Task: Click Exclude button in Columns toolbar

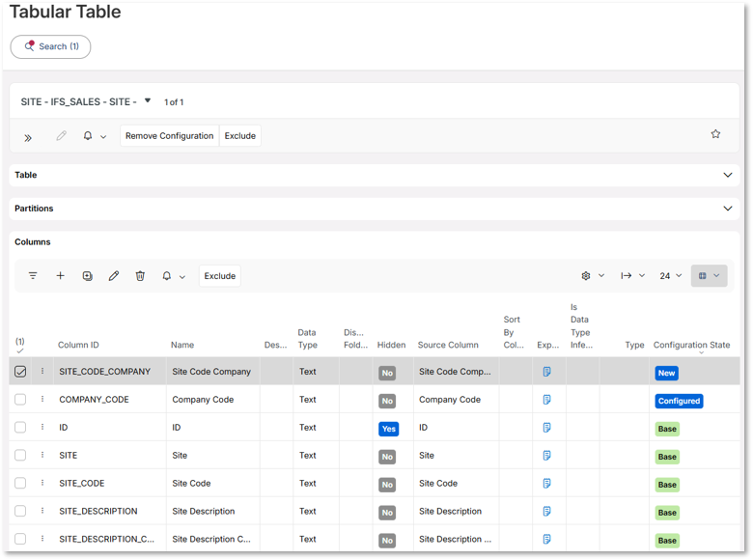Action: [x=220, y=276]
